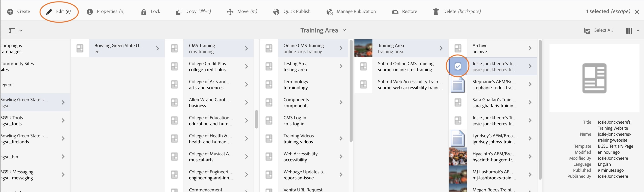Select College of Arts and sciences row
The height and width of the screenshot is (192, 644).
pos(209,84)
